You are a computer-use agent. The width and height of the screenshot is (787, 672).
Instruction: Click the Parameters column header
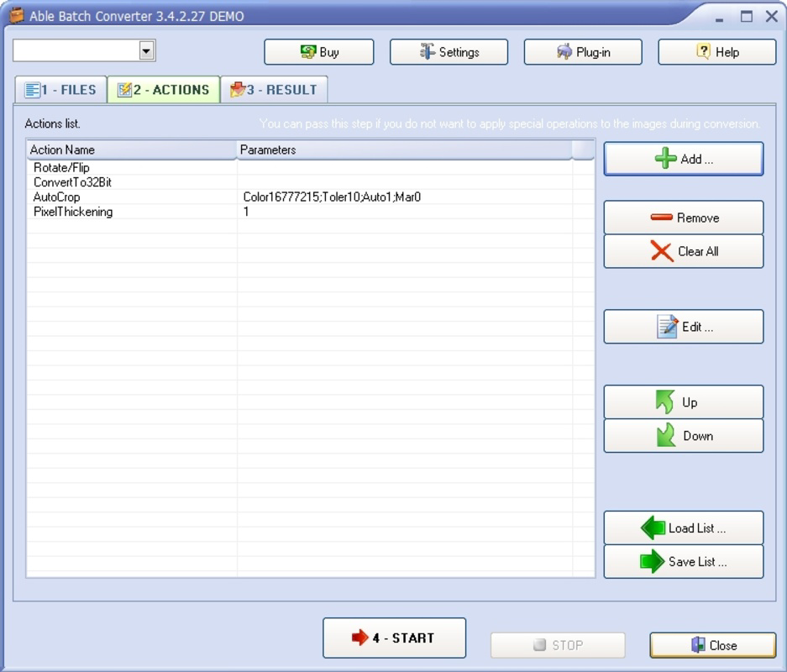404,150
